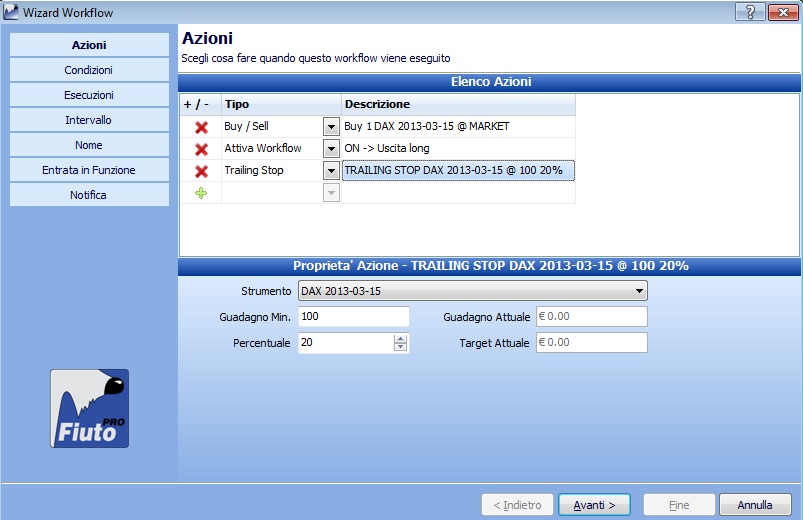Delete the Buy / Sell action row
Image resolution: width=803 pixels, height=520 pixels.
[201, 127]
